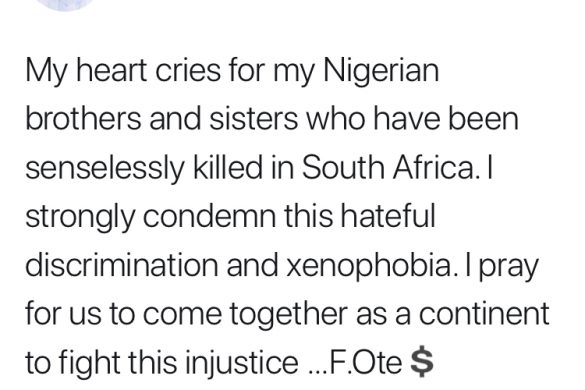Select the words "South Africa" in the post
Screen dimensions: 585x390
[390, 167]
